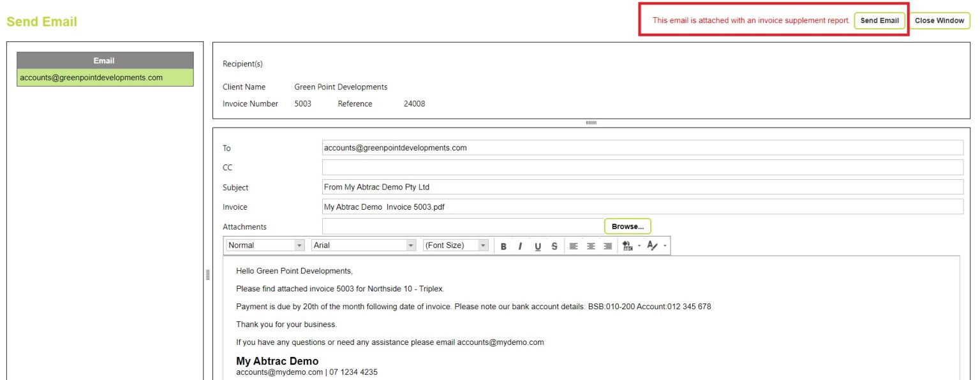Align email text to the right
Image resolution: width=980 pixels, height=380 pixels.
(607, 246)
